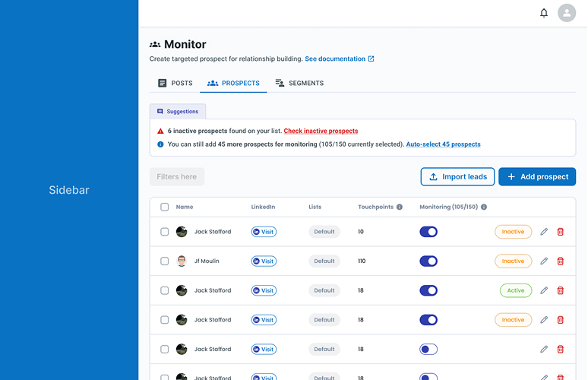
Task: Click the Filters here placeholder
Action: pyautogui.click(x=176, y=176)
